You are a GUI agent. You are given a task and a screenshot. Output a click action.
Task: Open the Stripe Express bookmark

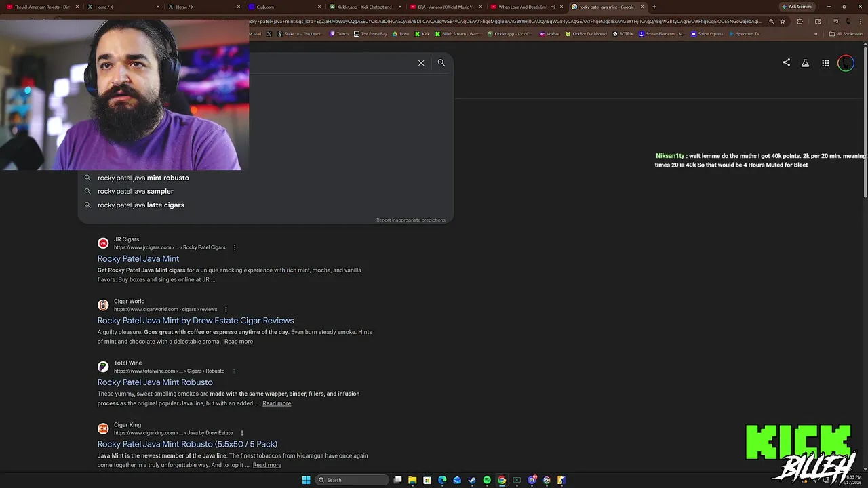pyautogui.click(x=707, y=34)
